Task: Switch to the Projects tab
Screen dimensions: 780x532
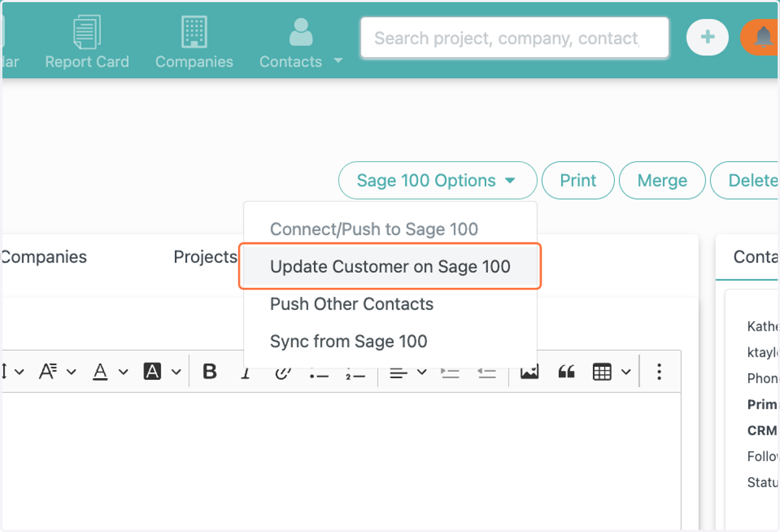Action: [205, 257]
